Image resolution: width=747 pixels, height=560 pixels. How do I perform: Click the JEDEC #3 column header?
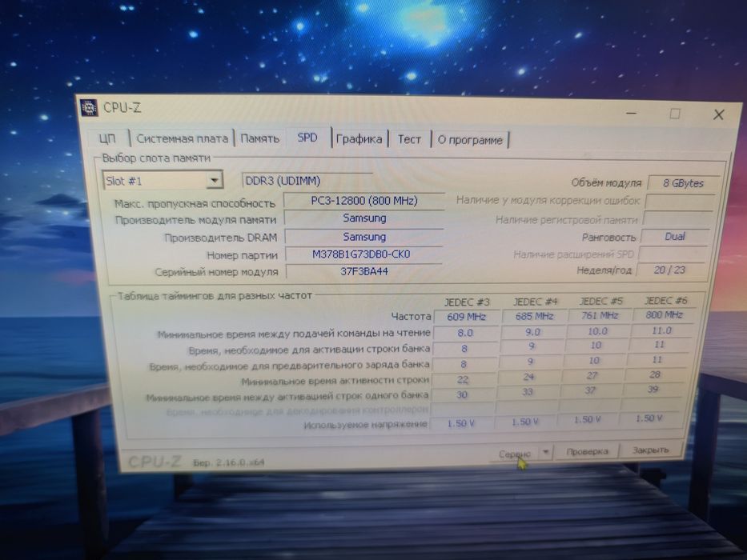[x=467, y=302]
